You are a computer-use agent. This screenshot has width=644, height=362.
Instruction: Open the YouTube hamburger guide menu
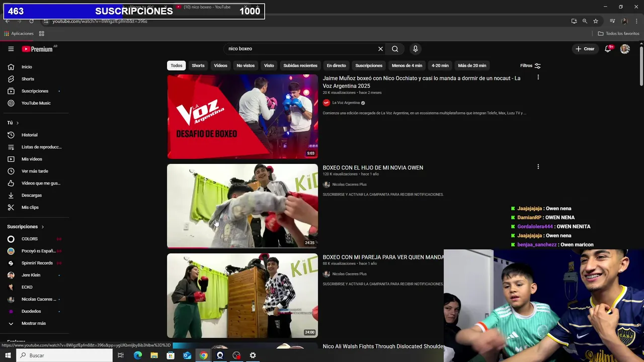coord(11,49)
